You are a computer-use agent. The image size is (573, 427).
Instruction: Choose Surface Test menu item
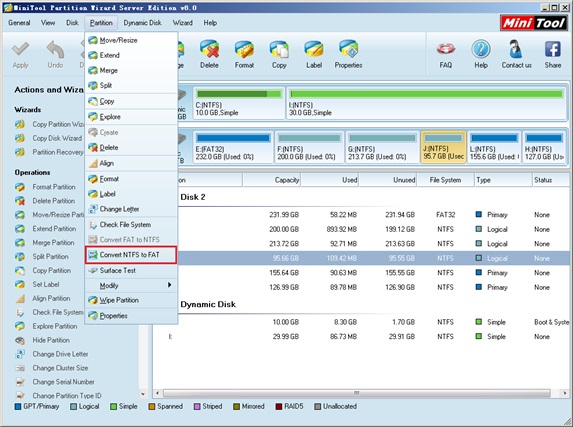point(131,271)
